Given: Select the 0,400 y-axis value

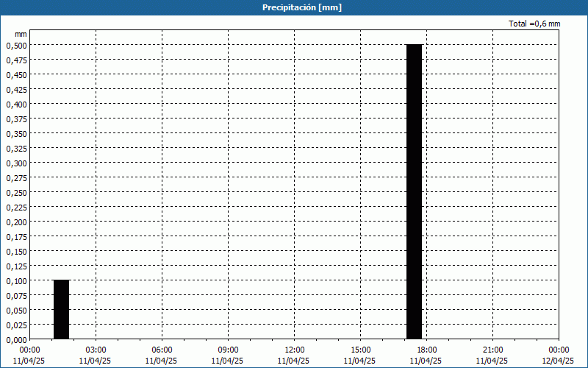Looking at the screenshot, I should pyautogui.click(x=16, y=104).
